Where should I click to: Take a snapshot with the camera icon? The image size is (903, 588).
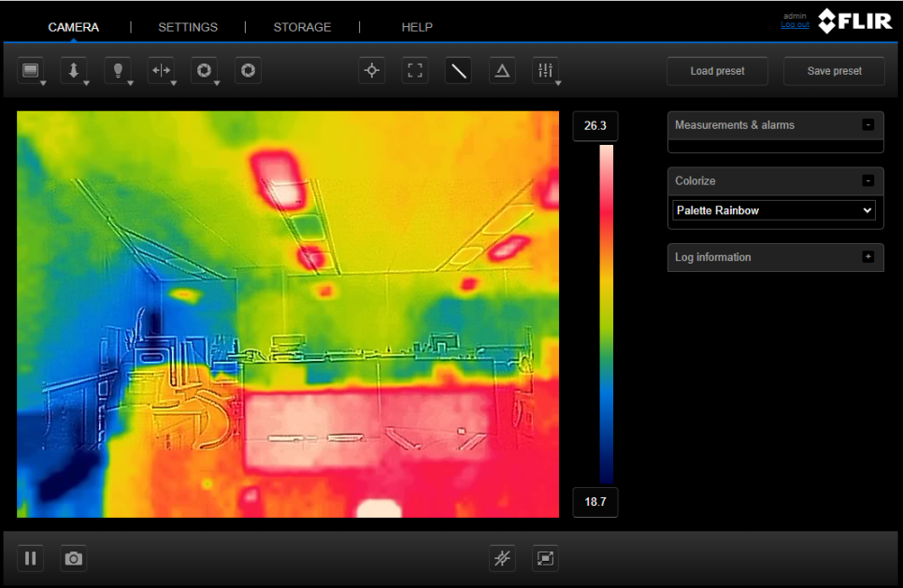click(74, 559)
